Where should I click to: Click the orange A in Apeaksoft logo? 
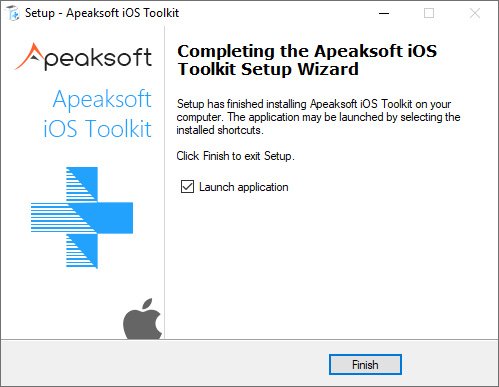(29, 56)
